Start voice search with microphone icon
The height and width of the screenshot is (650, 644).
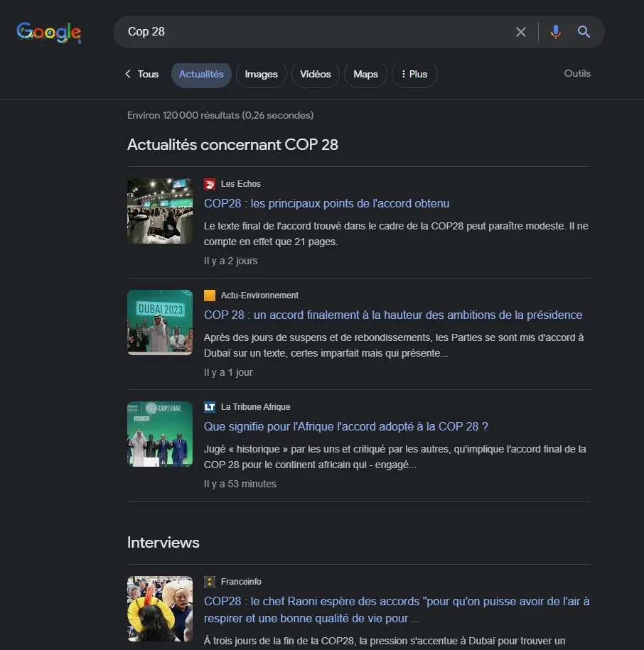[555, 32]
